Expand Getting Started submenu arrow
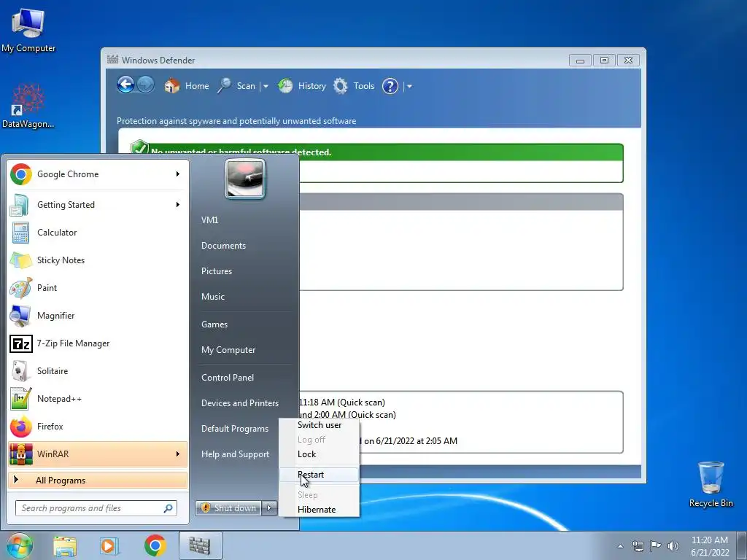This screenshot has width=747, height=560. [178, 205]
